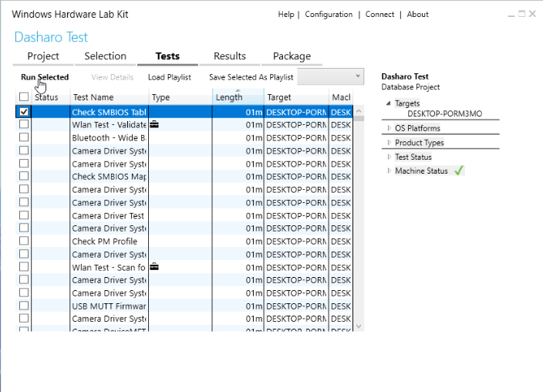Open the Tests tab

(167, 56)
